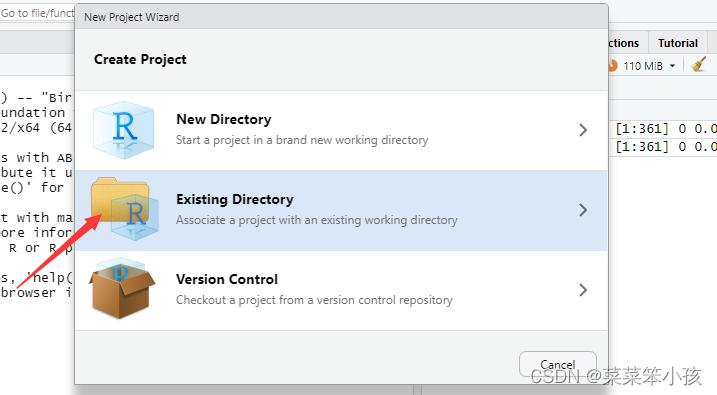Select the Version Control title text
Image resolution: width=717 pixels, height=395 pixels.
coord(227,279)
